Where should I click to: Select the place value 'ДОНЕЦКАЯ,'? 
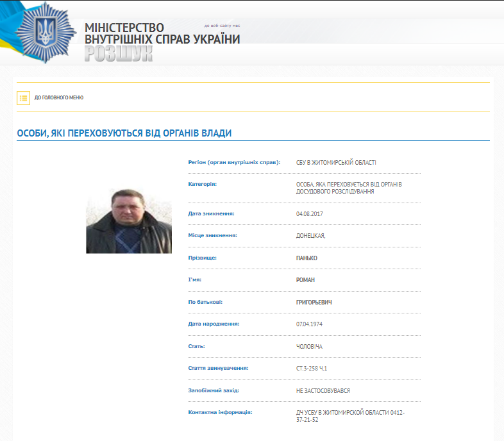tap(311, 236)
